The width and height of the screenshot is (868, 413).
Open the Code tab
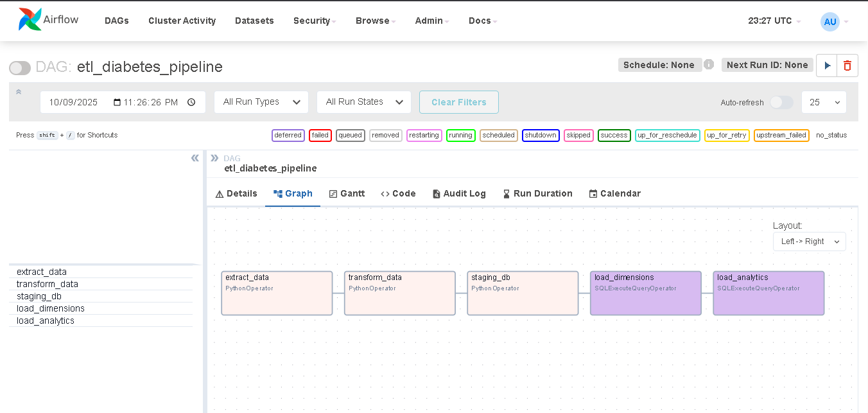[x=398, y=193]
